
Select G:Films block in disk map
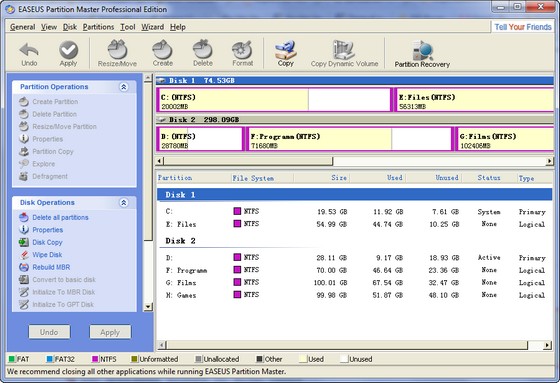(505, 139)
